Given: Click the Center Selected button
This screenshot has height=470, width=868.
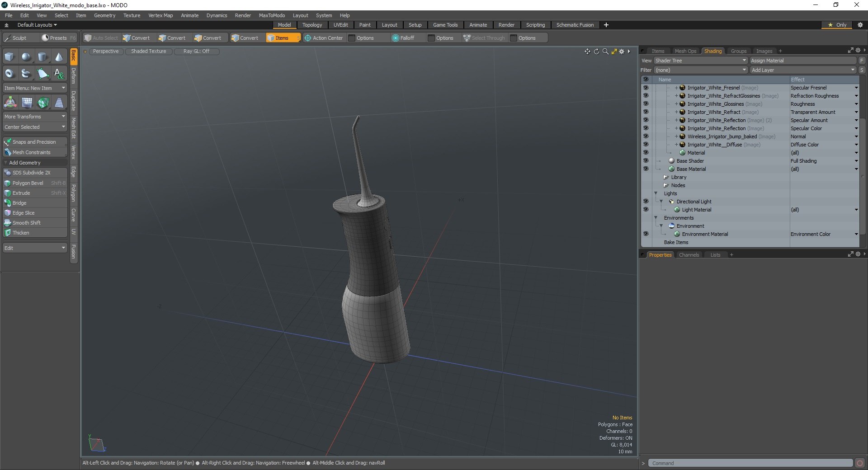Looking at the screenshot, I should click(x=35, y=127).
